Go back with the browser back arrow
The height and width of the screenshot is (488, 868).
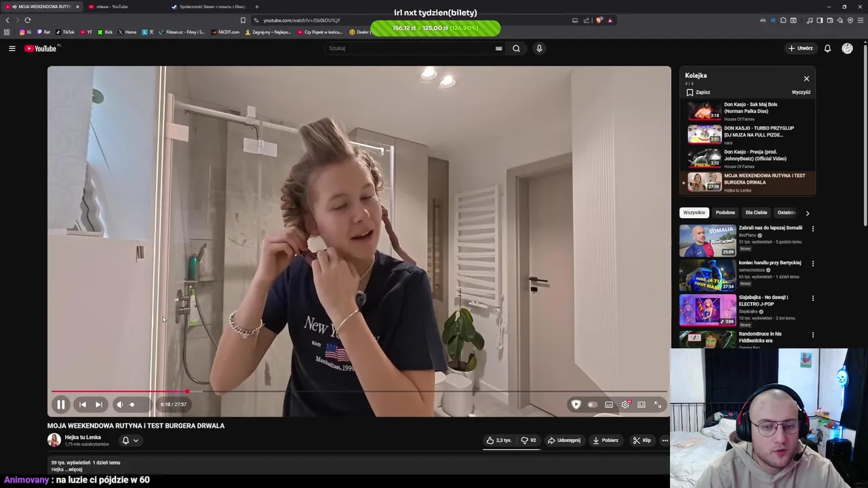click(7, 20)
